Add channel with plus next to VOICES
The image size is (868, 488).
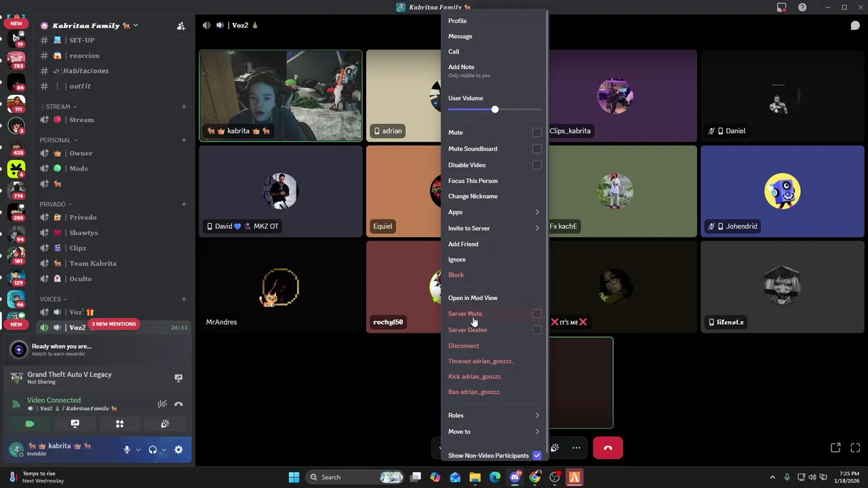tap(184, 299)
